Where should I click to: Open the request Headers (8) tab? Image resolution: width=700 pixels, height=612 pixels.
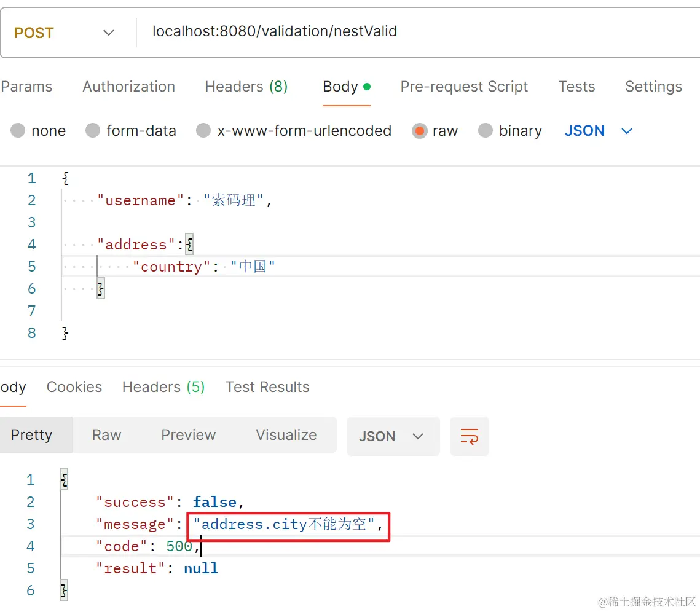pos(246,87)
